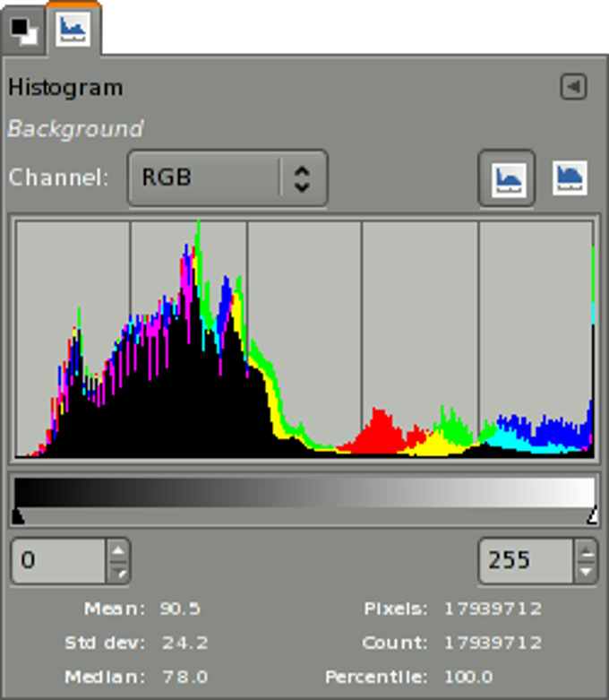The width and height of the screenshot is (609, 700).
Task: Switch to the Histogram tab icon
Action: pos(73,29)
